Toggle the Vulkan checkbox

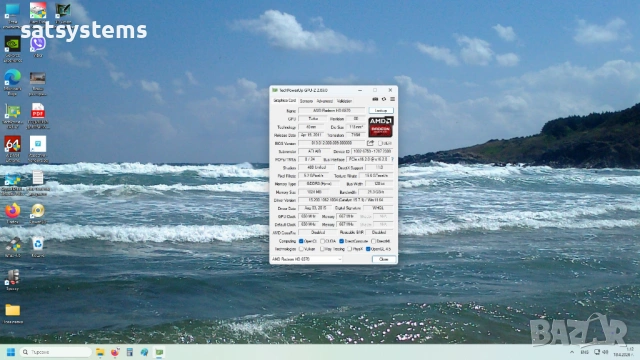[301, 249]
